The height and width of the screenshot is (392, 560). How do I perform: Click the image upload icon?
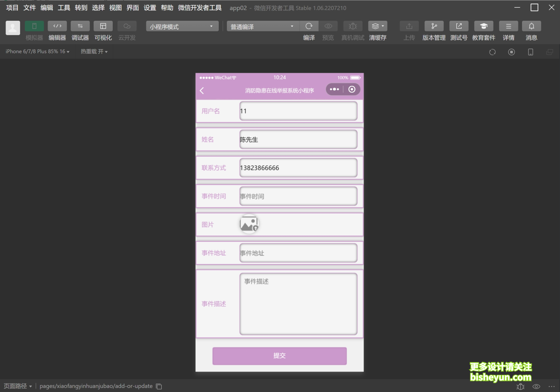[249, 224]
